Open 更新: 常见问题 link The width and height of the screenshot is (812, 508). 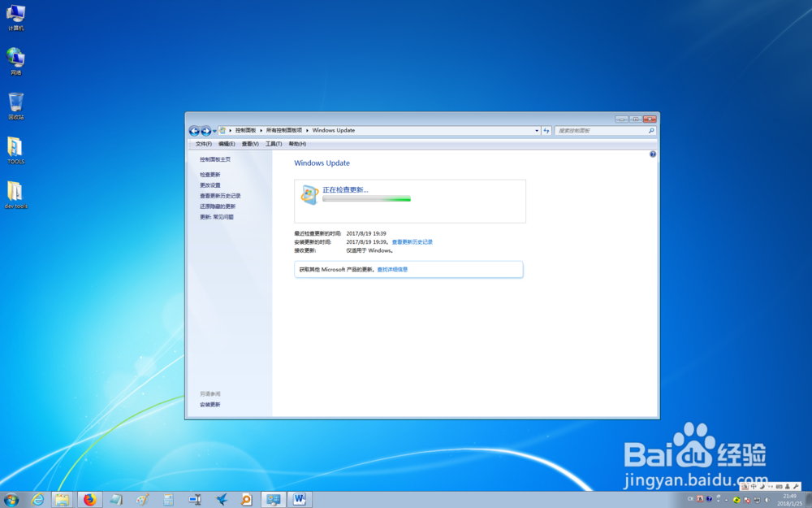pos(217,217)
